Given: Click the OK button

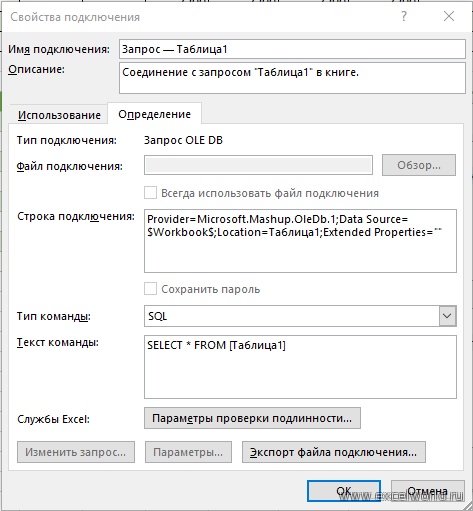Looking at the screenshot, I should pyautogui.click(x=344, y=491).
